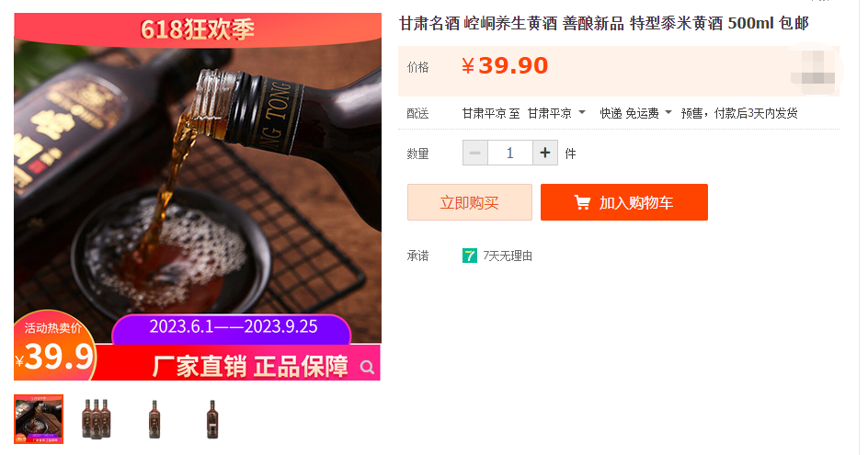The width and height of the screenshot is (868, 455).
Task: Click the 预售 shipping notice text
Action: [739, 113]
